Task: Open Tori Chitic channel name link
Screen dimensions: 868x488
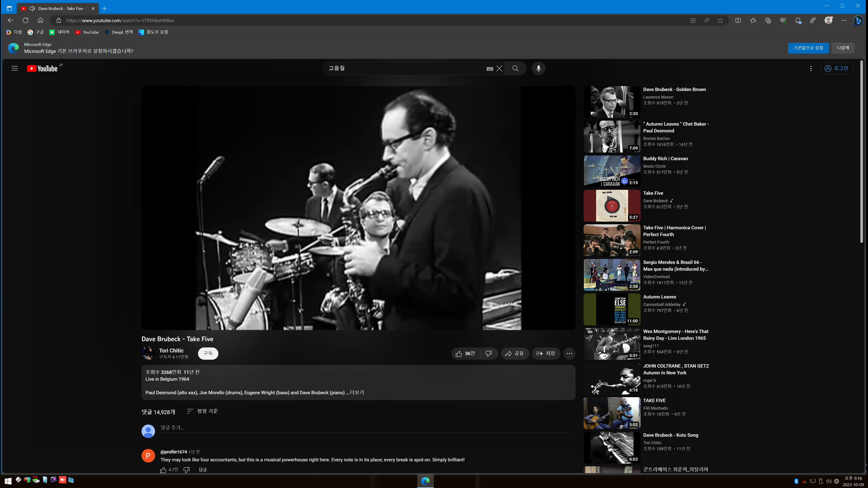Action: [171, 351]
